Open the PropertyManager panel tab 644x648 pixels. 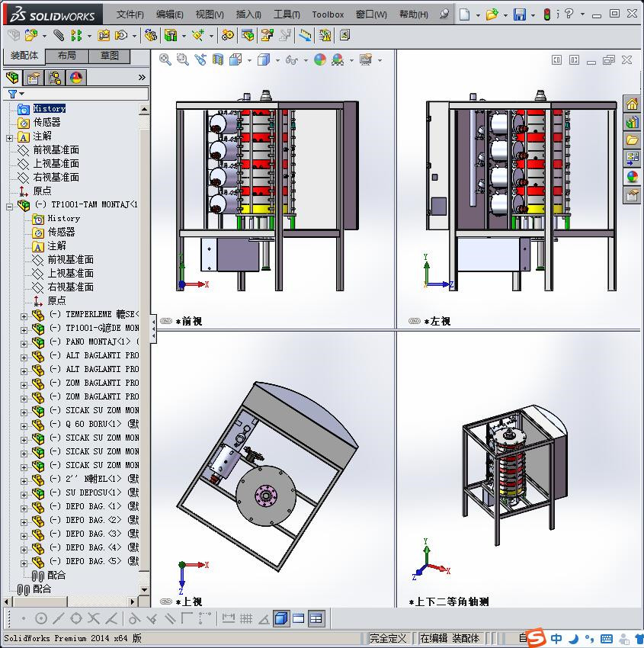[x=34, y=78]
